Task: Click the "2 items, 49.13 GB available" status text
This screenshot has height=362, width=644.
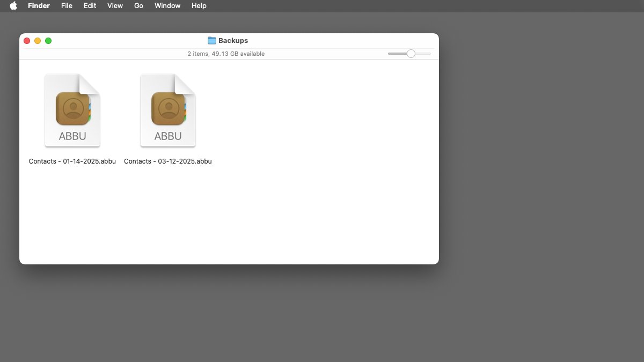Action: tap(226, 54)
